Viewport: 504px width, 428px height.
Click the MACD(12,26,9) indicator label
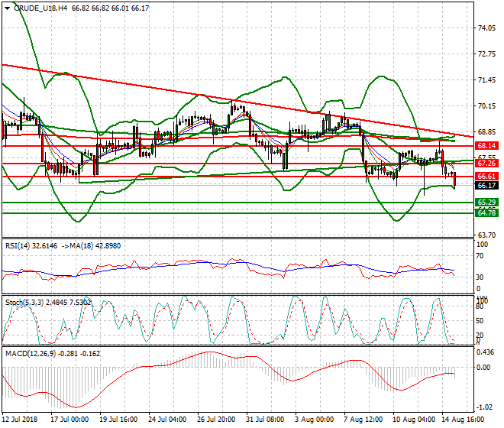coord(31,354)
